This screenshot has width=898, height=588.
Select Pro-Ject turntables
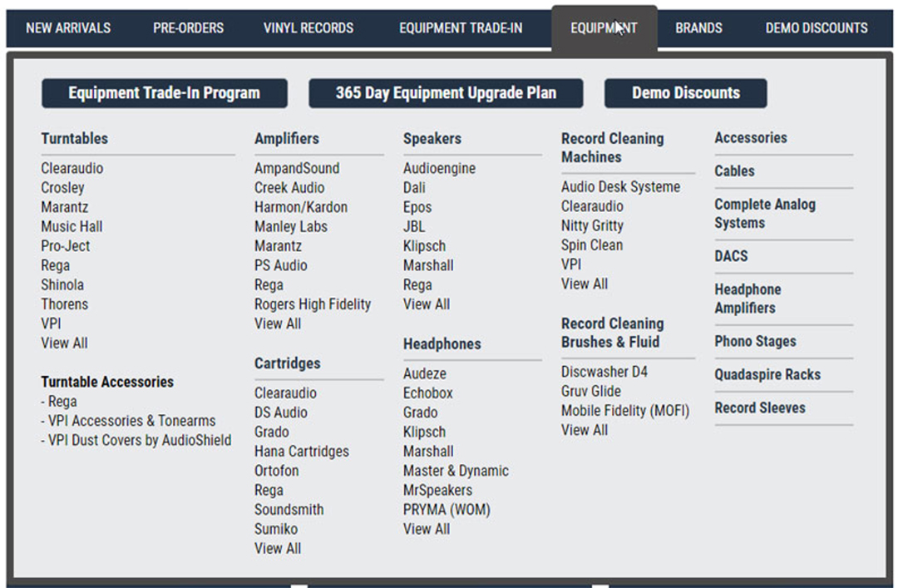pyautogui.click(x=66, y=246)
